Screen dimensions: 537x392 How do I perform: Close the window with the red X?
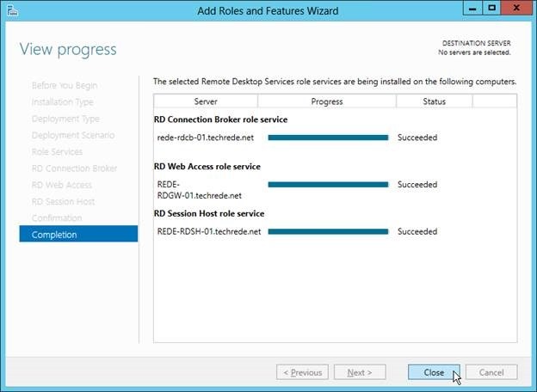coord(516,8)
